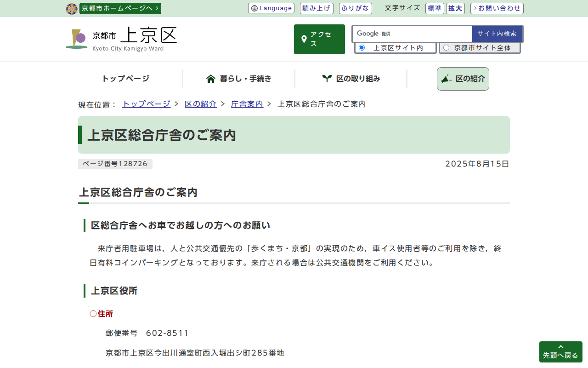588x368 pixels.
Task: Toggle ふりがな furigana button
Action: pyautogui.click(x=356, y=8)
